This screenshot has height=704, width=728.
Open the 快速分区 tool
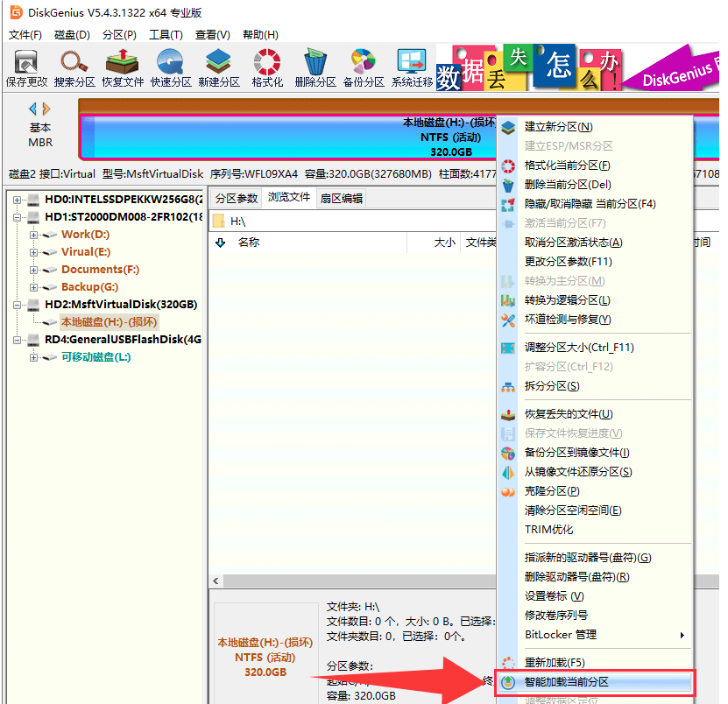171,68
